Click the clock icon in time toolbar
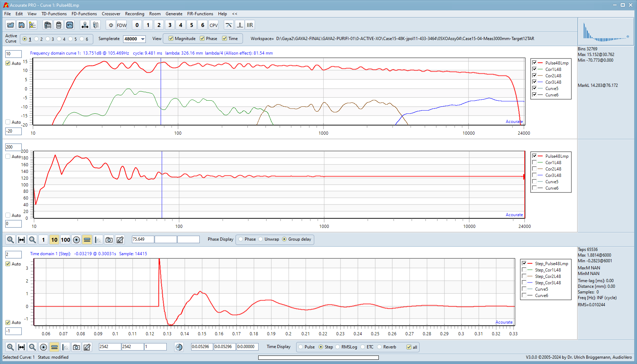 click(179, 347)
